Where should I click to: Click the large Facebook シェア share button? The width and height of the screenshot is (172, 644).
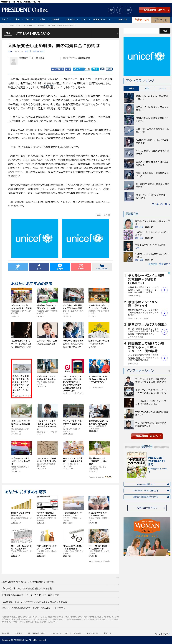tap(39, 267)
